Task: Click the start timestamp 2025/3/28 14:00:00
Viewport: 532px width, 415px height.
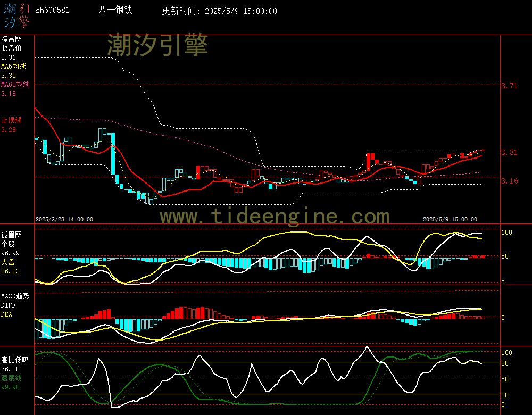Action: click(64, 220)
